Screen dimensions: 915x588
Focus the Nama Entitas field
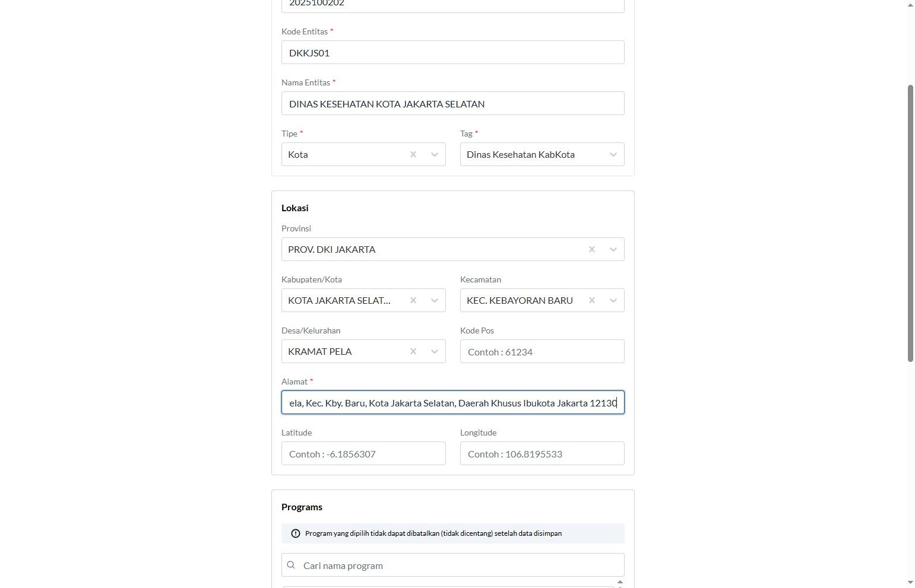(452, 103)
